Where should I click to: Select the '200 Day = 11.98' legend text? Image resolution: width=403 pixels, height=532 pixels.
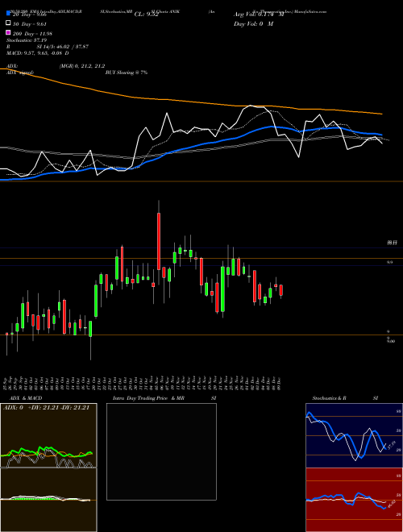(x=32, y=34)
